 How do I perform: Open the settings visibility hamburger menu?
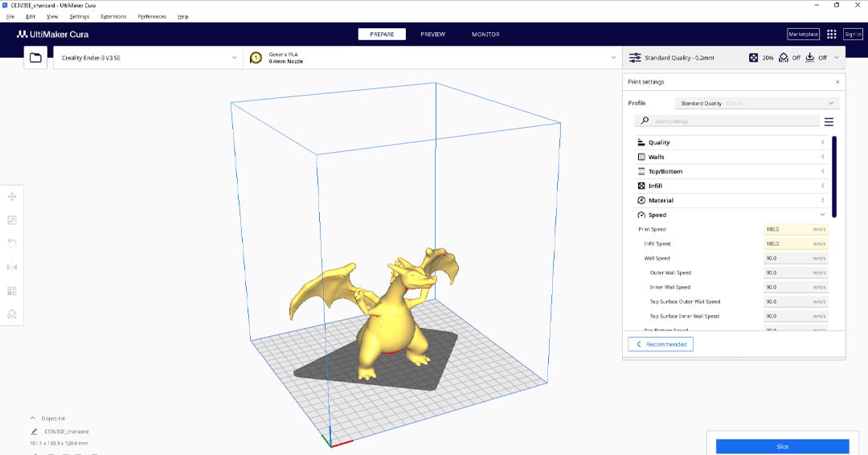point(829,122)
